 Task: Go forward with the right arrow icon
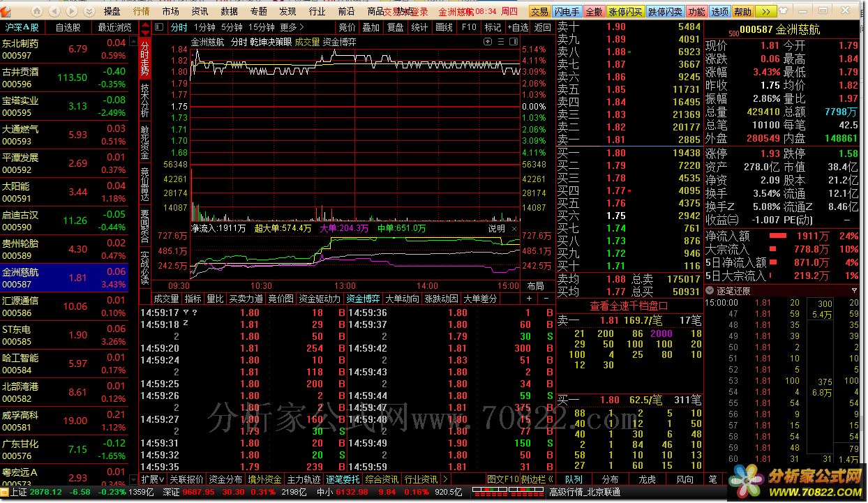tap(71, 11)
